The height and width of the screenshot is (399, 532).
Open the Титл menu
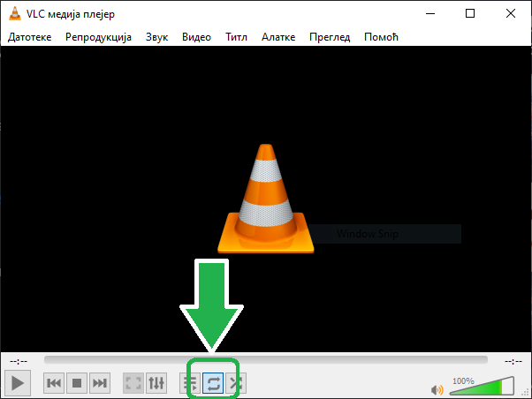(x=236, y=37)
